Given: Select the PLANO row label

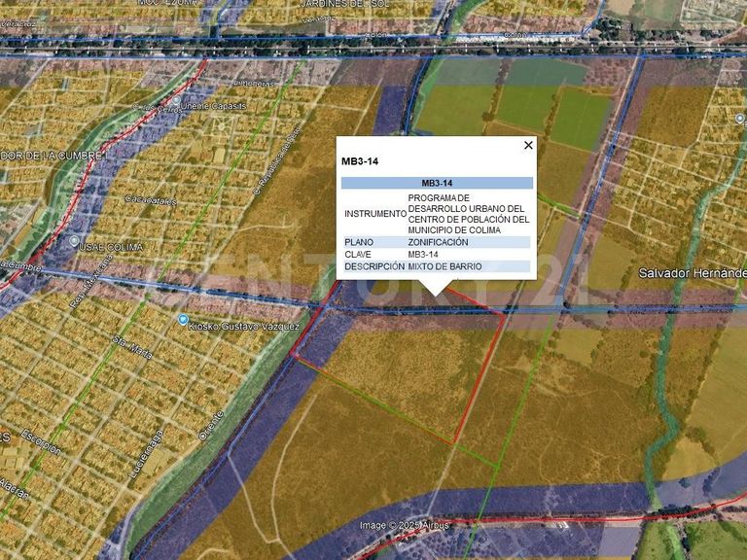Looking at the screenshot, I should (x=359, y=242).
